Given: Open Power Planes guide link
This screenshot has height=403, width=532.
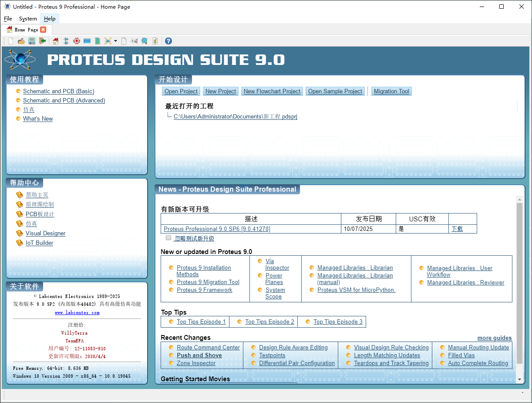Looking at the screenshot, I should pyautogui.click(x=274, y=279).
